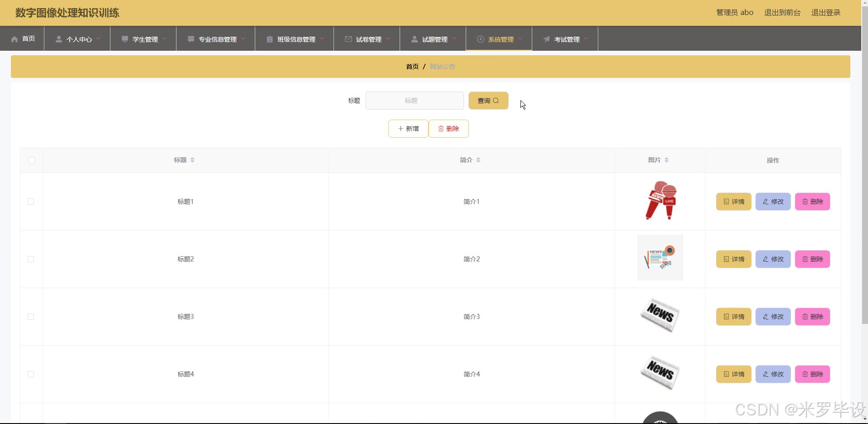Click 退出登录 link in header
The width and height of the screenshot is (868, 424).
click(826, 13)
